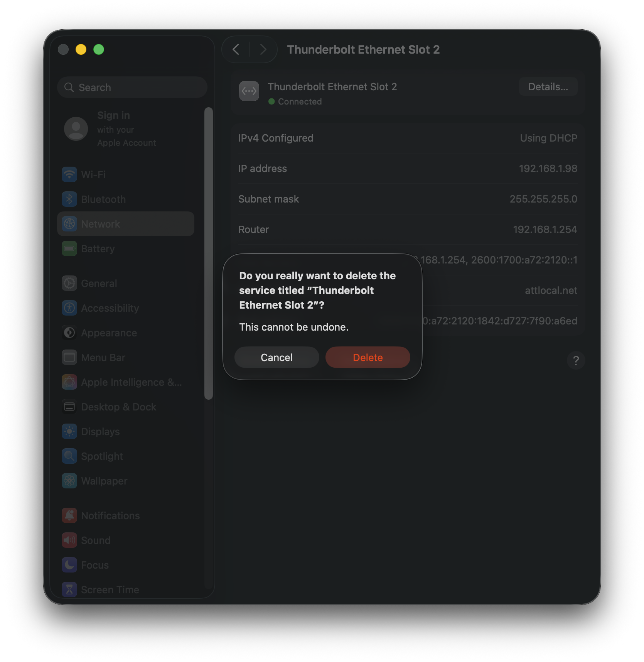The height and width of the screenshot is (662, 644).
Task: Go back with the left chevron
Action: (236, 49)
